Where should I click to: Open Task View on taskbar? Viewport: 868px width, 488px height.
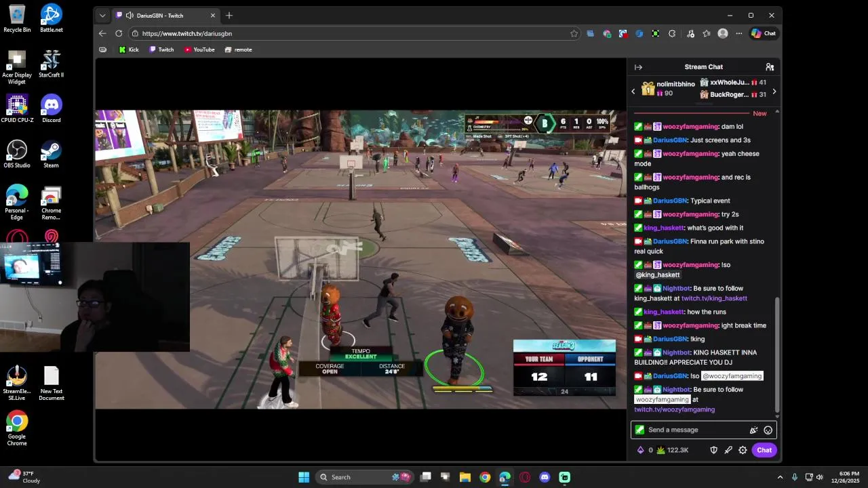pyautogui.click(x=425, y=477)
